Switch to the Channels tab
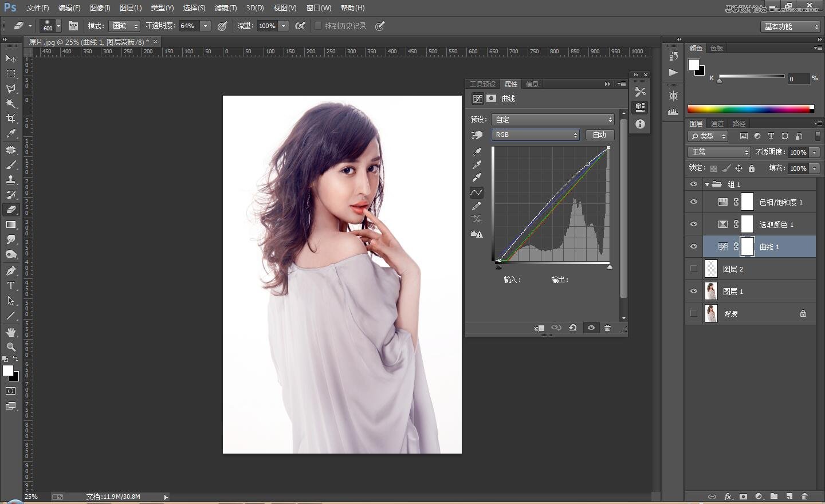825x504 pixels. pyautogui.click(x=717, y=124)
